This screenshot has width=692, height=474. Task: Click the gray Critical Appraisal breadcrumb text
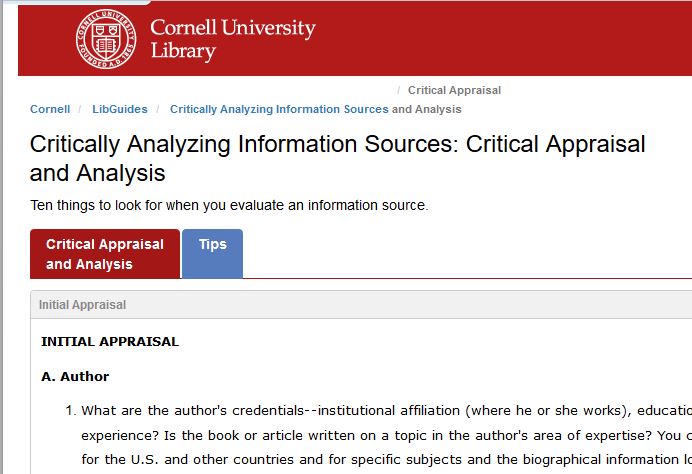pyautogui.click(x=454, y=90)
